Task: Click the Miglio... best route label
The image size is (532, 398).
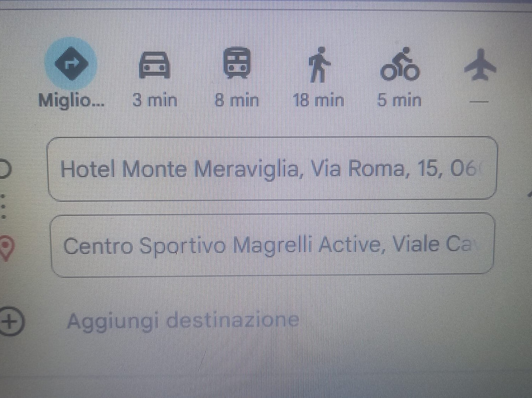Action: point(71,101)
